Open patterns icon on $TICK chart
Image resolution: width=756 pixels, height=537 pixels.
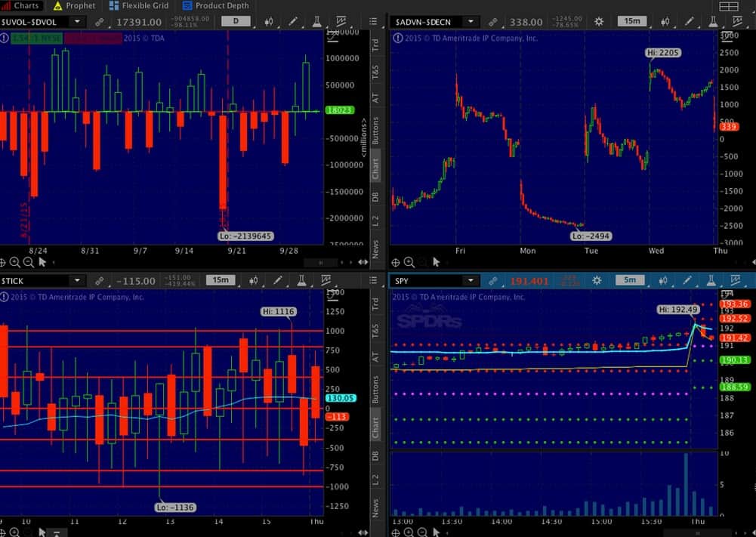coord(326,280)
